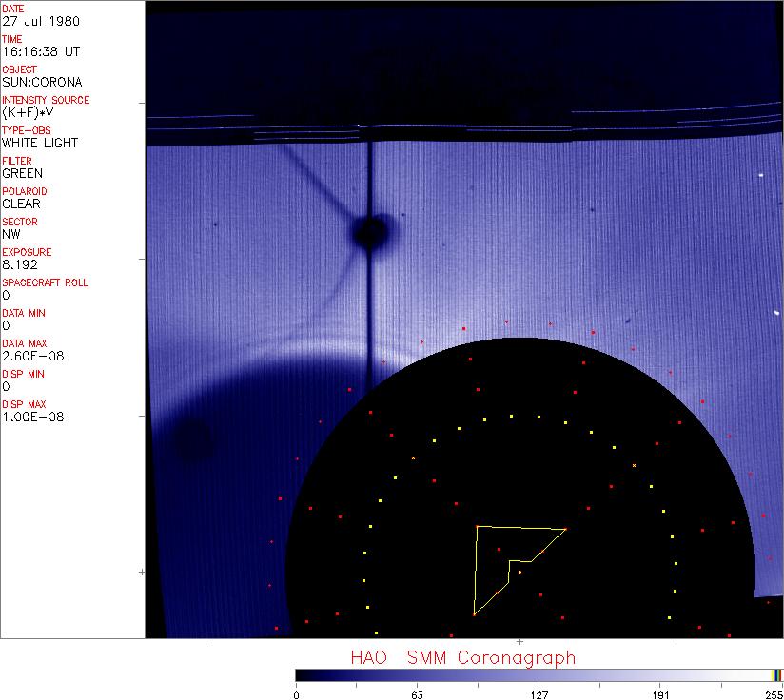Click the WHITE LIGHT observation type
Screen dimensions: 784x700
(40, 143)
